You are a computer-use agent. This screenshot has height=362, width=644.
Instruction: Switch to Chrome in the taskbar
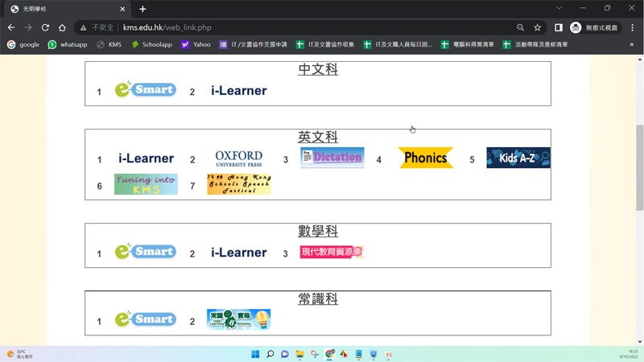[329, 354]
